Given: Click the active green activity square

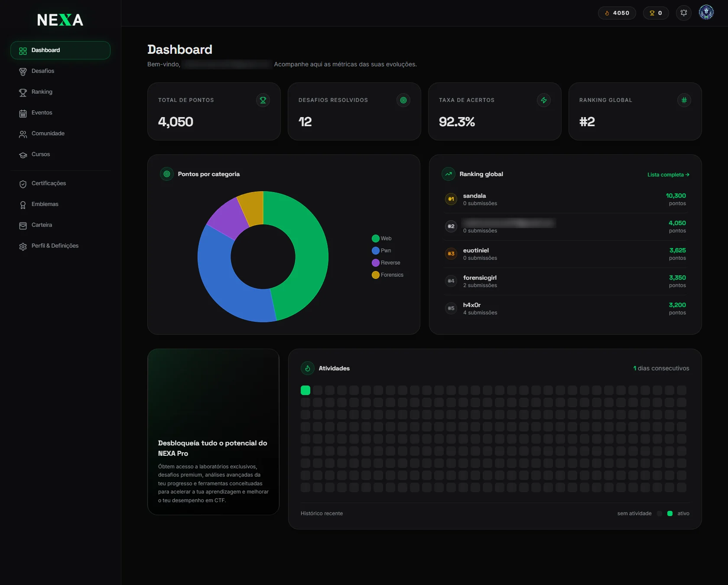Looking at the screenshot, I should 305,390.
